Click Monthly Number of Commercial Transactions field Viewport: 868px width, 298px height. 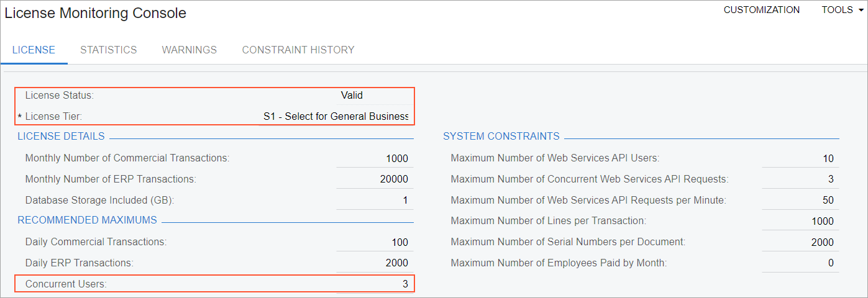374,158
